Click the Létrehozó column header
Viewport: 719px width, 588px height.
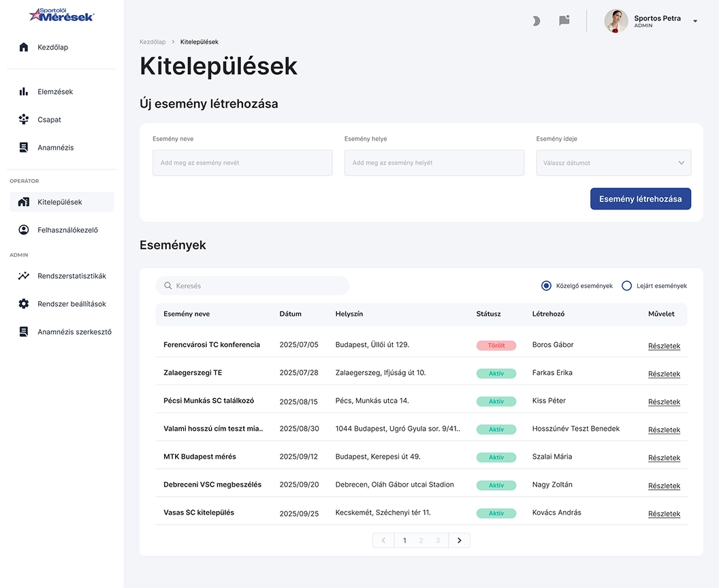click(548, 314)
